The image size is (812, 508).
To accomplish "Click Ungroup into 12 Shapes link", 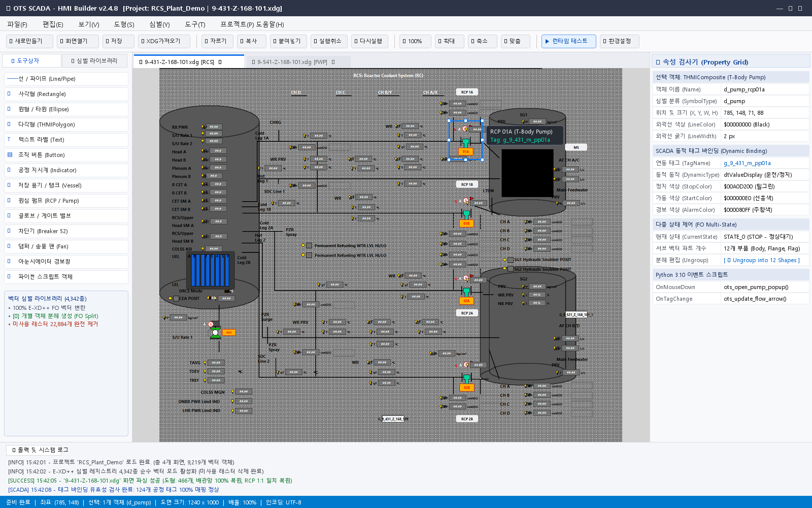I will [762, 260].
